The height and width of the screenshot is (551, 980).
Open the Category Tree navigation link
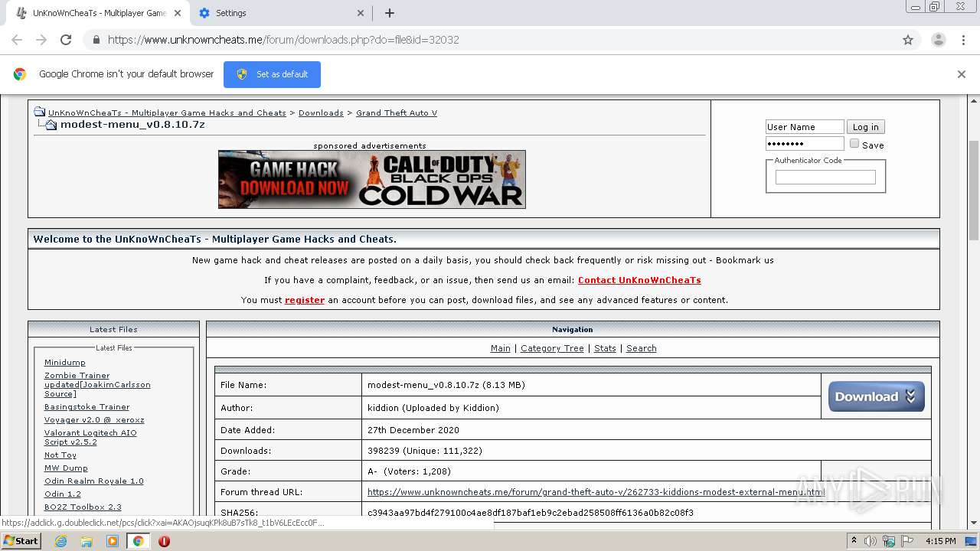[x=552, y=348]
